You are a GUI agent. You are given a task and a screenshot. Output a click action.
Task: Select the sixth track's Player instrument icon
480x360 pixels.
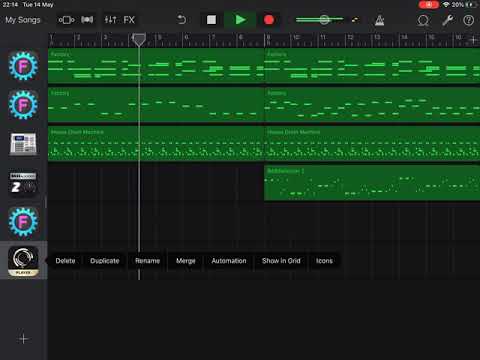[x=23, y=261]
